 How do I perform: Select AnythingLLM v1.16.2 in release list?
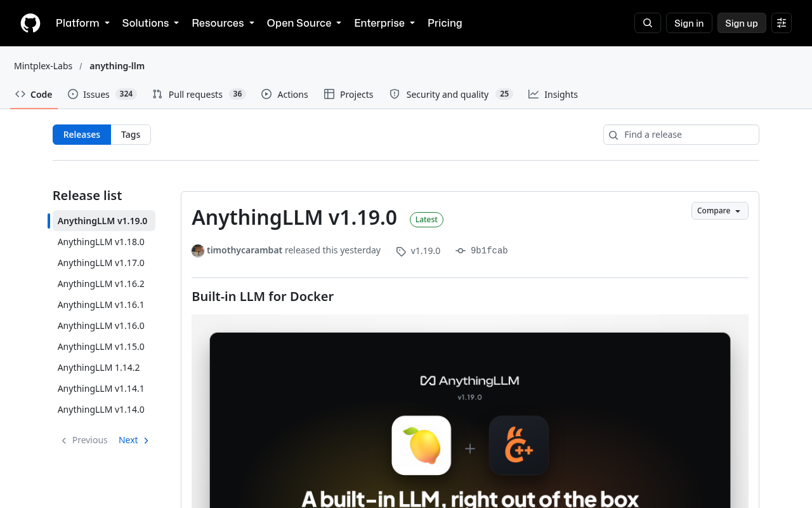tap(101, 284)
